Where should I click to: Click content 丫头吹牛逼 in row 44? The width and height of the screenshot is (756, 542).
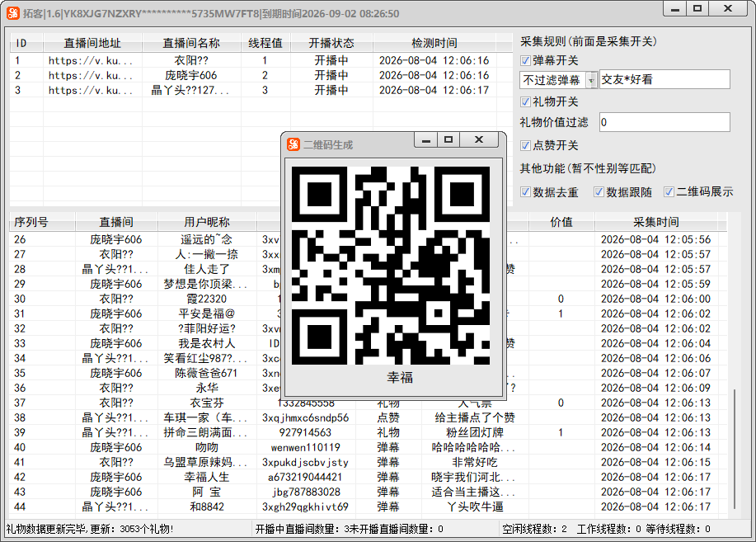475,507
